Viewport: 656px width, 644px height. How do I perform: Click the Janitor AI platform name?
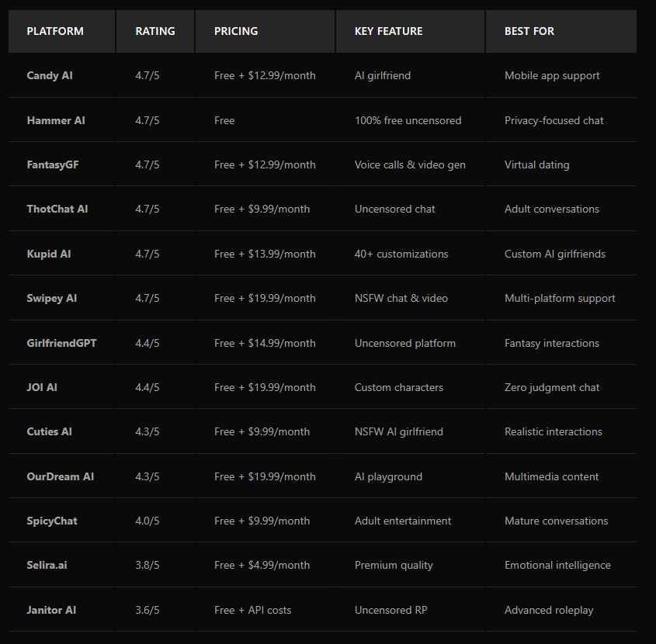click(x=53, y=610)
